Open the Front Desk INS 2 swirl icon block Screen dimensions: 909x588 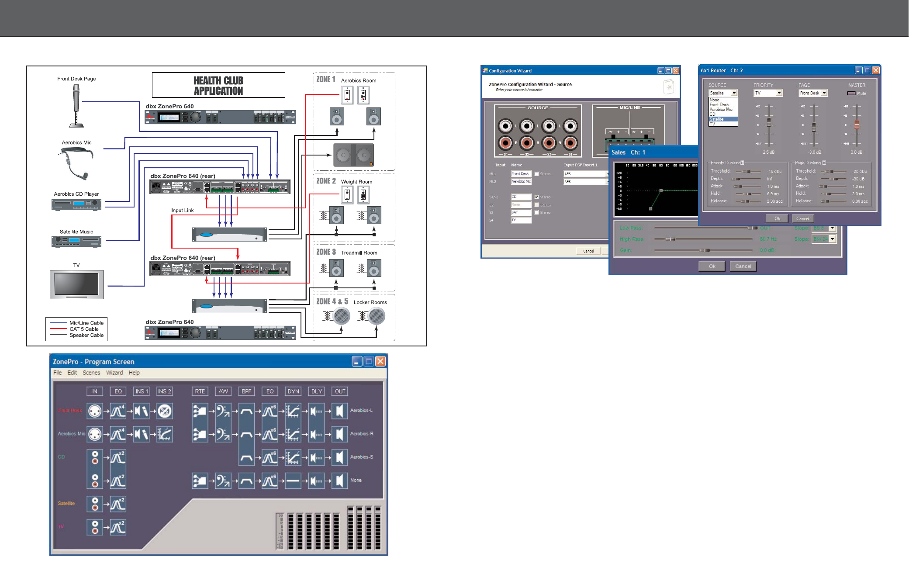[165, 411]
